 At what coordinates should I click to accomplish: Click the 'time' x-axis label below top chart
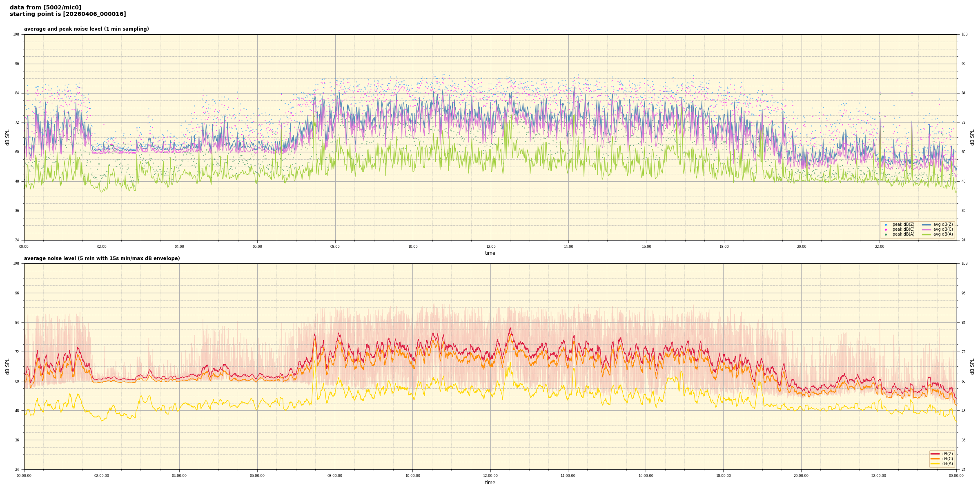click(490, 253)
